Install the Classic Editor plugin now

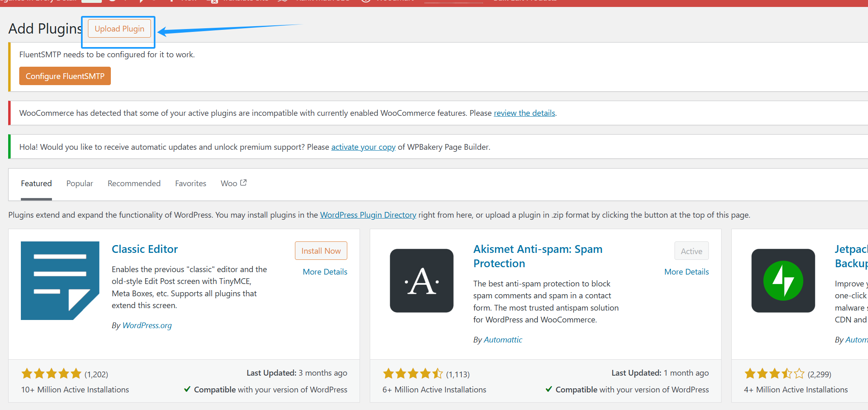[321, 251]
